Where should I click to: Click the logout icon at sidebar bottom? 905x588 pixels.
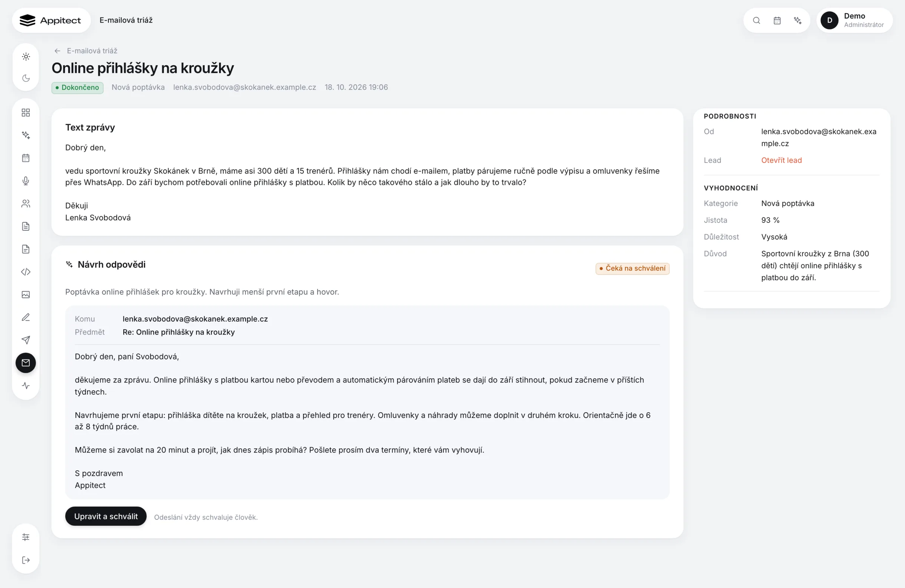click(x=26, y=560)
